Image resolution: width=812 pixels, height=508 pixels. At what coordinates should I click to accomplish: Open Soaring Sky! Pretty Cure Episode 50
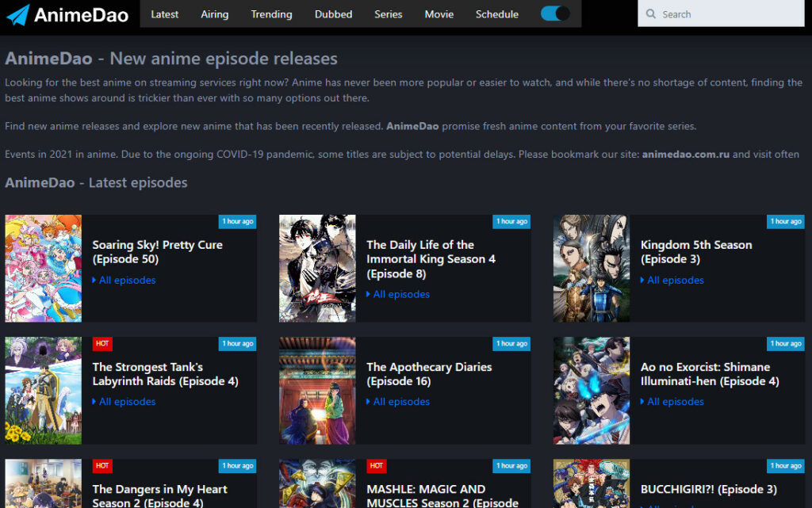coord(158,252)
